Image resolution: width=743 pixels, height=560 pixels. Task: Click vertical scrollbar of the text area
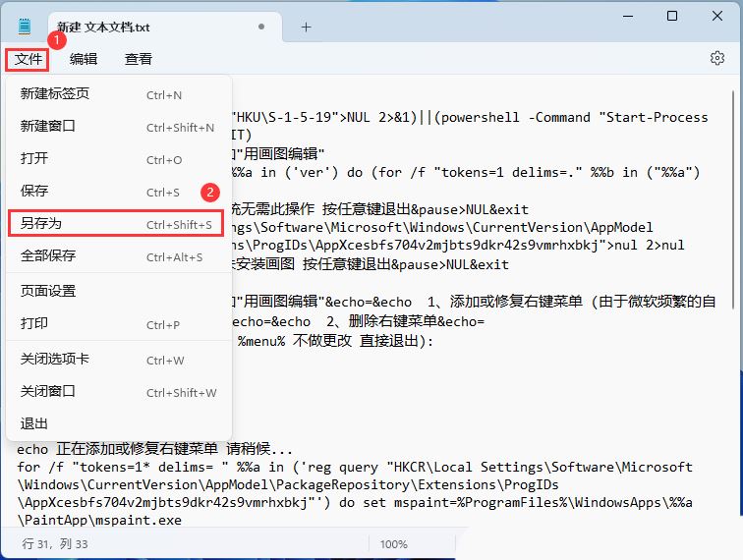click(734, 199)
